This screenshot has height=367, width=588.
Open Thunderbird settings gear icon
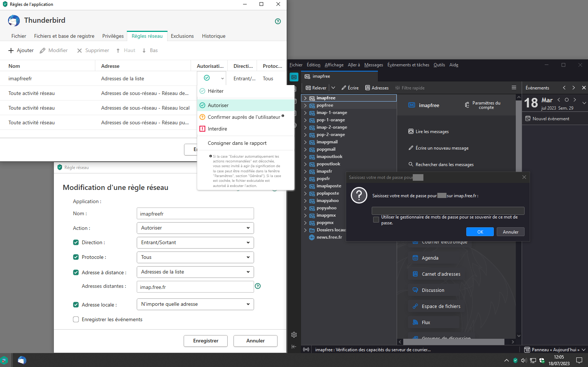[x=294, y=335]
